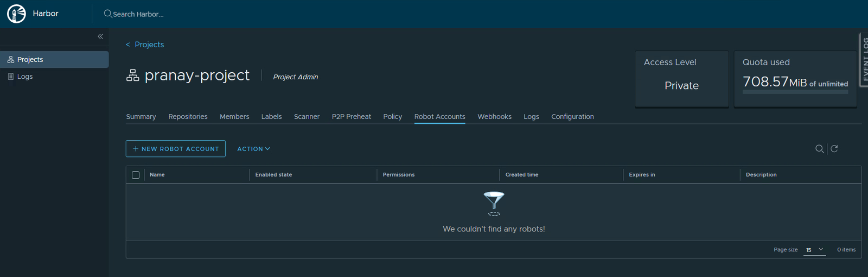
Task: Toggle the select-all checkbox in table header
Action: click(x=136, y=175)
